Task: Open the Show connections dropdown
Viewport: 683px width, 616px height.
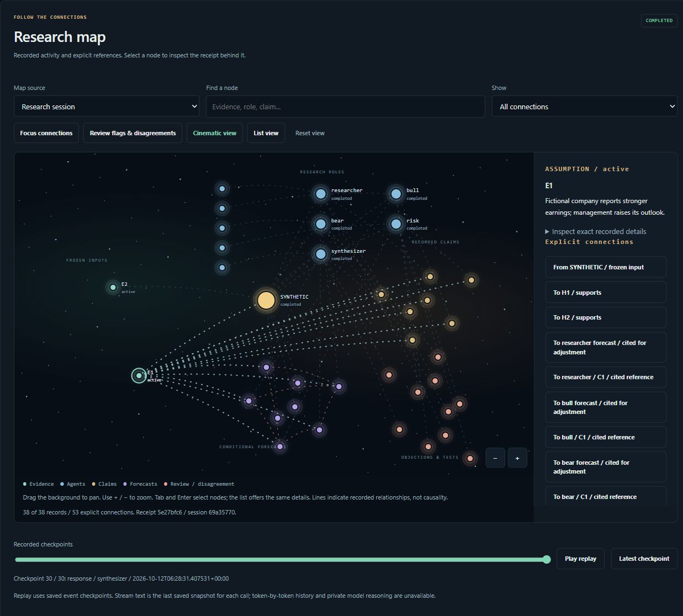Action: click(x=585, y=107)
